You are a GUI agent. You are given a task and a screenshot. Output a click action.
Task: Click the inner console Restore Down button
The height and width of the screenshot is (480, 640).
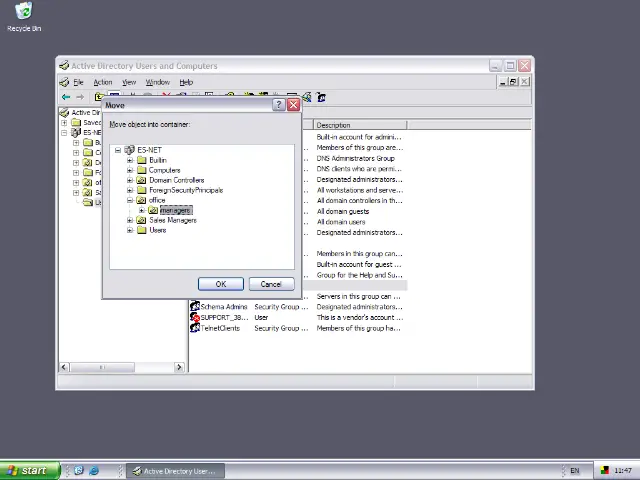click(513, 82)
